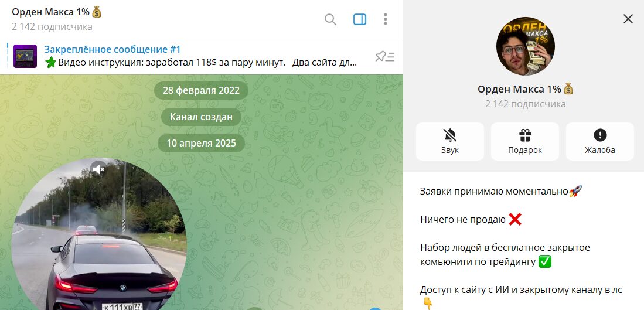
Task: Click the 'Канал создан' service message
Action: (201, 117)
